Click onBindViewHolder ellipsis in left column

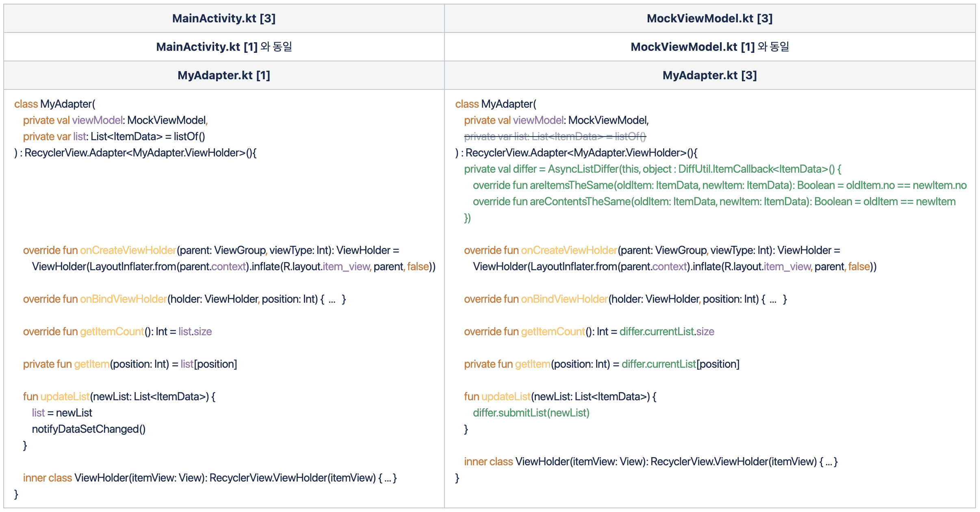click(x=332, y=301)
